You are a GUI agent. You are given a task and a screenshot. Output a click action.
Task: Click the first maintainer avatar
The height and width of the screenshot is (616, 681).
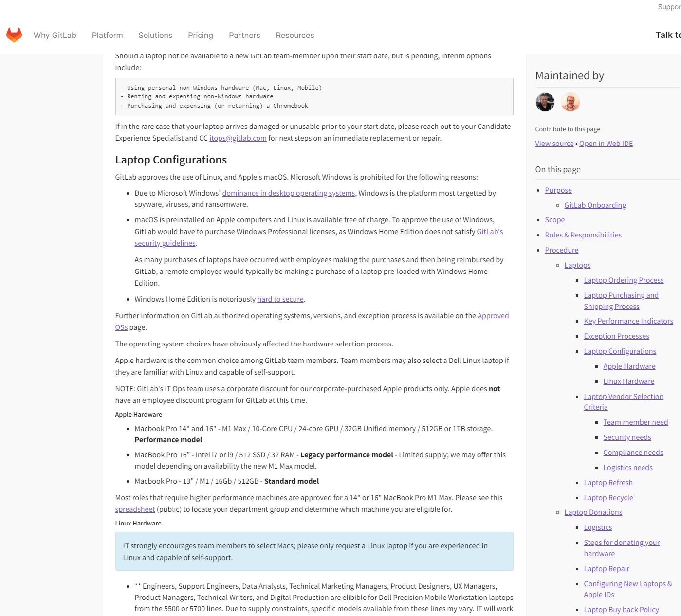click(545, 102)
